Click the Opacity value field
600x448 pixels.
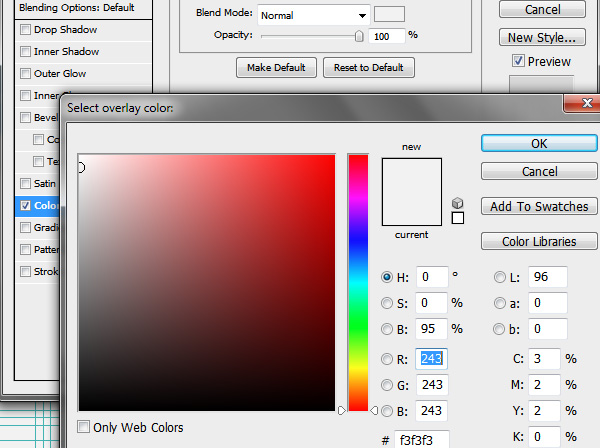(386, 36)
